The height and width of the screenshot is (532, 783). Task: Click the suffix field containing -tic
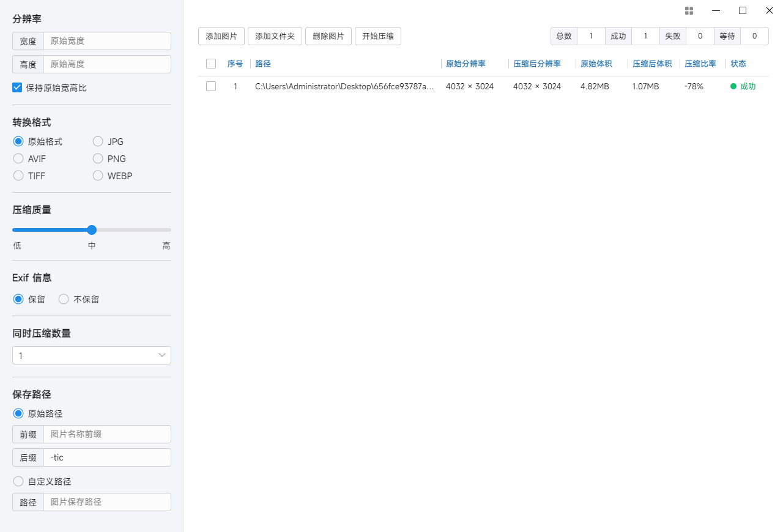107,457
